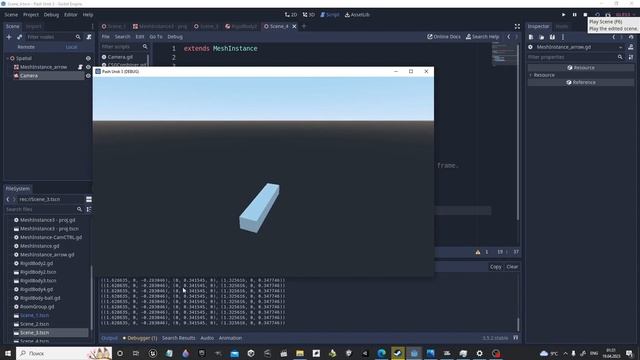Switch to the 3D workspace
The image size is (640, 360).
[x=309, y=15]
